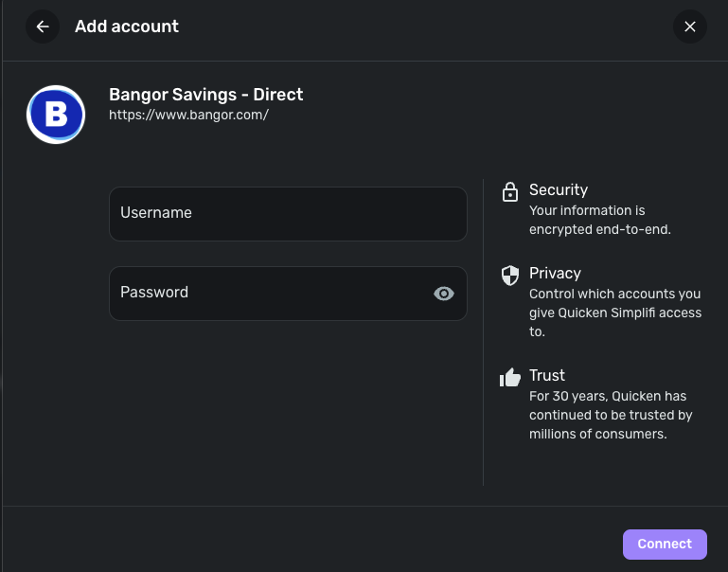The width and height of the screenshot is (728, 572).
Task: Open the https://www.bangor.com/ link
Action: (189, 115)
